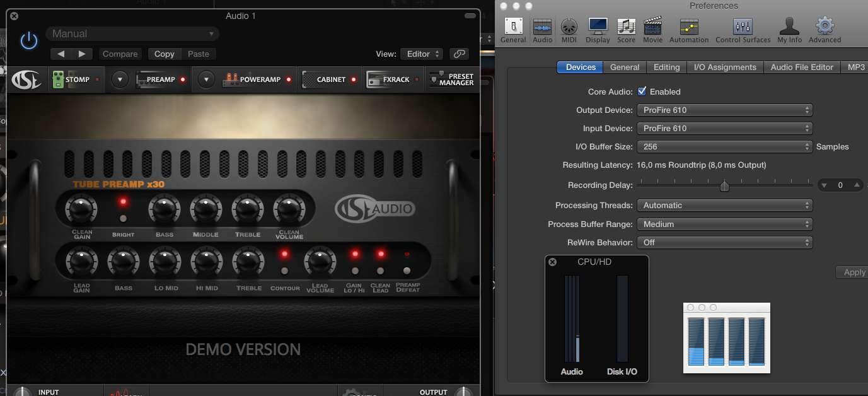Toggle the Bright switch on preamp
Viewport: 868px width, 396px height.
123,219
